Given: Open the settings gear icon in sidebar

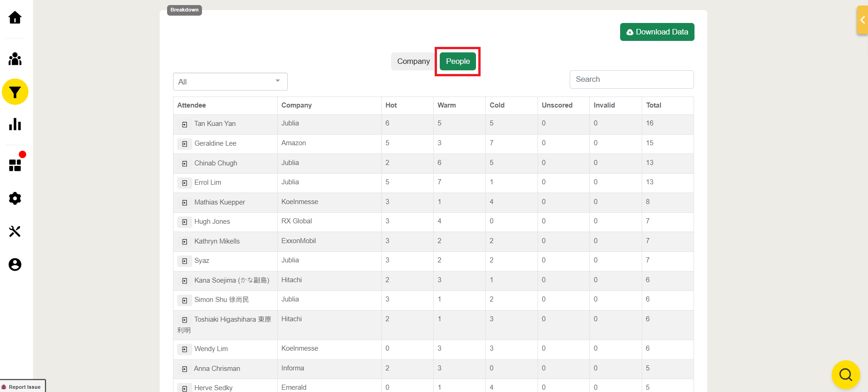Looking at the screenshot, I should coord(15,199).
